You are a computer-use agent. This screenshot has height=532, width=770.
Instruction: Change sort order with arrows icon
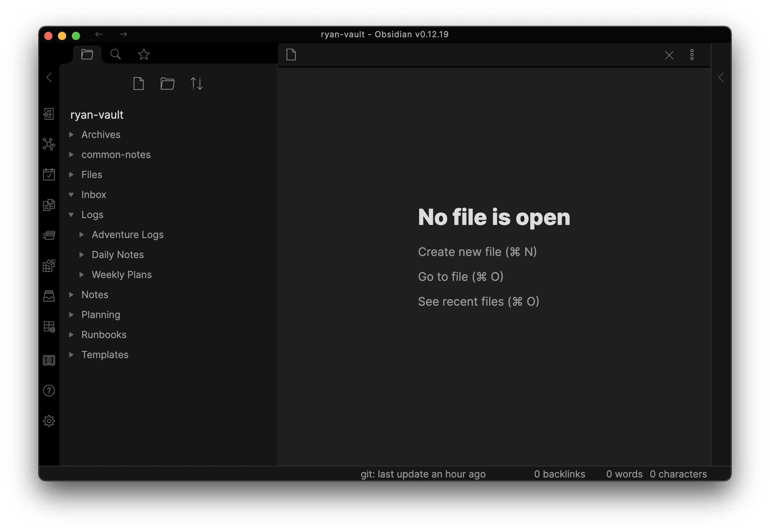point(196,83)
